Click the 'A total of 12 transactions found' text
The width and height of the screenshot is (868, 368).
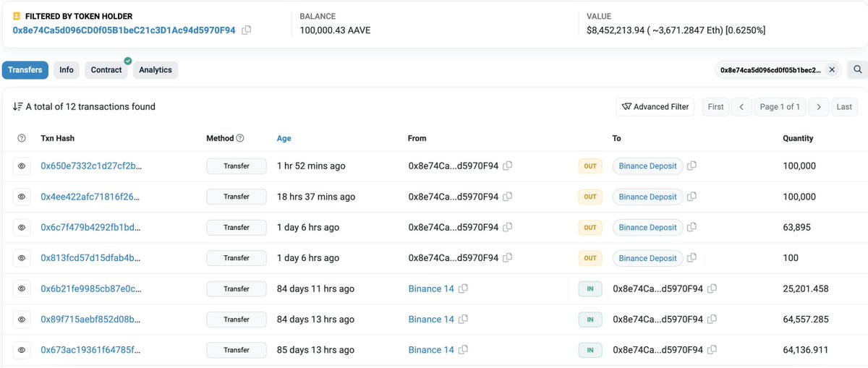90,107
